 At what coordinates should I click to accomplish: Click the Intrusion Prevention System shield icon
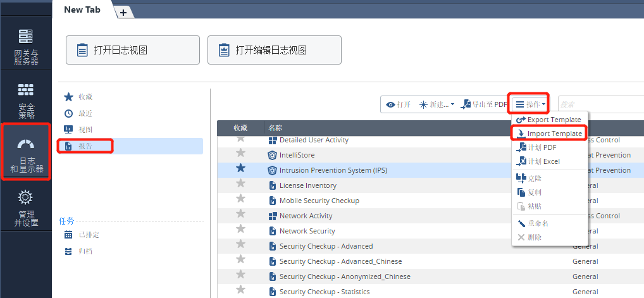click(272, 171)
